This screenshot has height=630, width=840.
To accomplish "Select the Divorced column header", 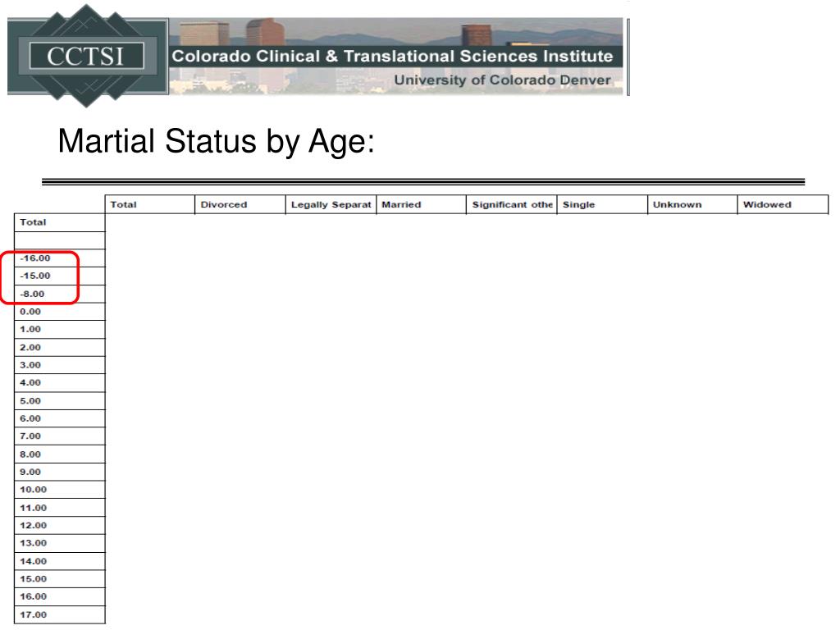I will 240,204.
